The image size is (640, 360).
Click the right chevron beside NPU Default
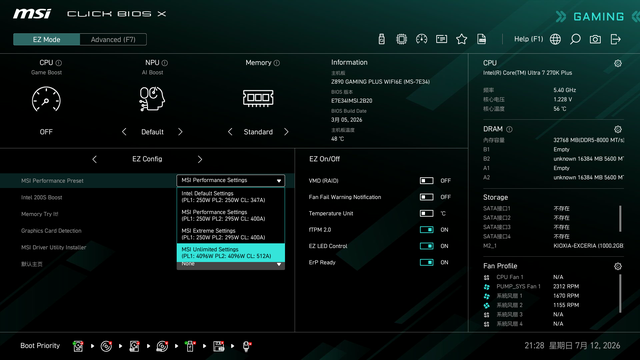[180, 132]
